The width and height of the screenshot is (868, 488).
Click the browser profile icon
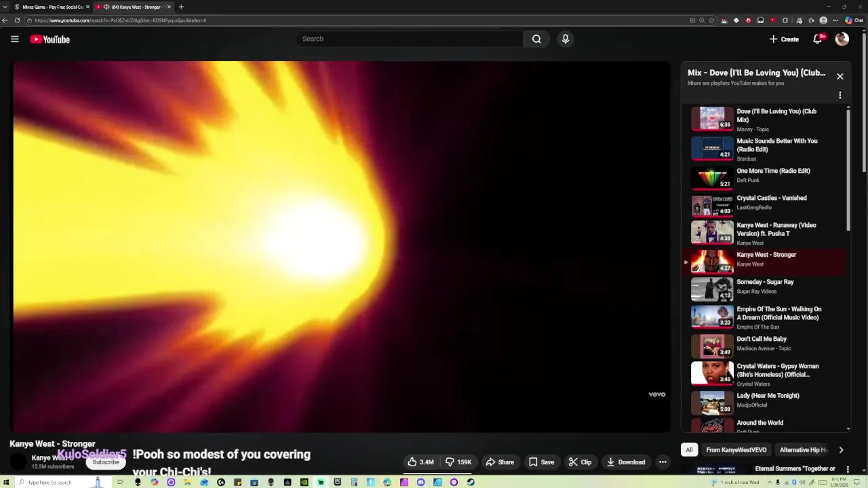pyautogui.click(x=823, y=20)
